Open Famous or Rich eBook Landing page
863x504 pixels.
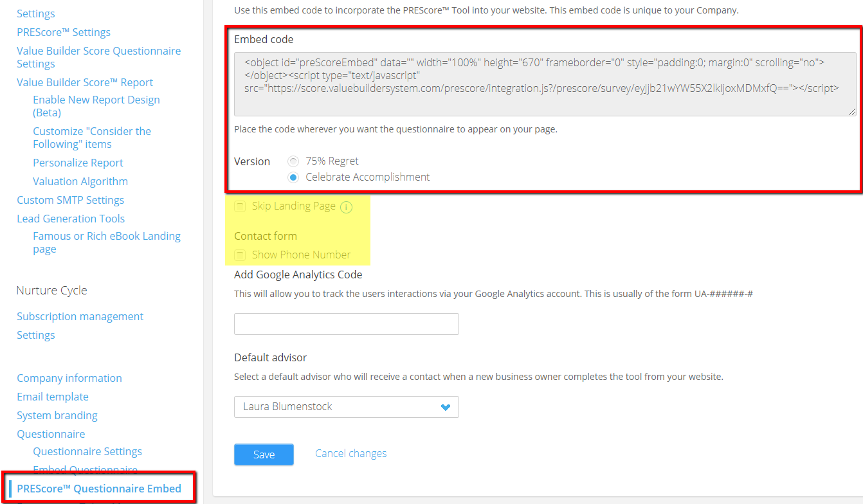[107, 242]
